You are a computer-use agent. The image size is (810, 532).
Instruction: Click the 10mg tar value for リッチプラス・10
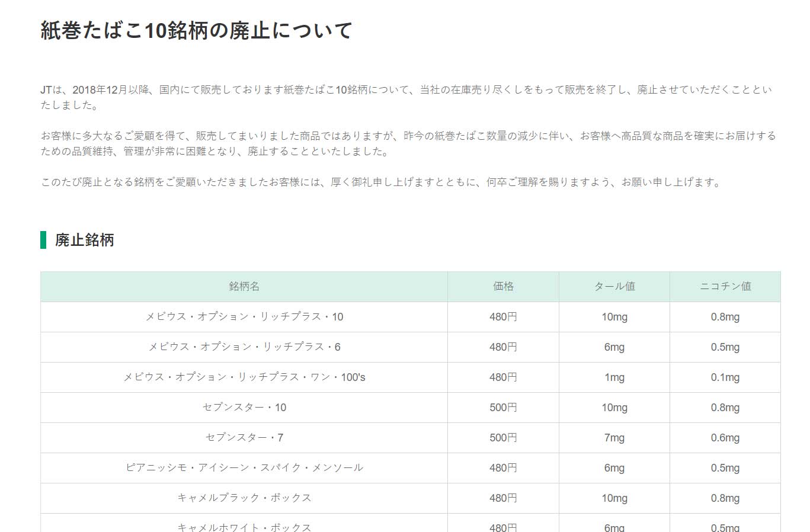[x=614, y=317]
